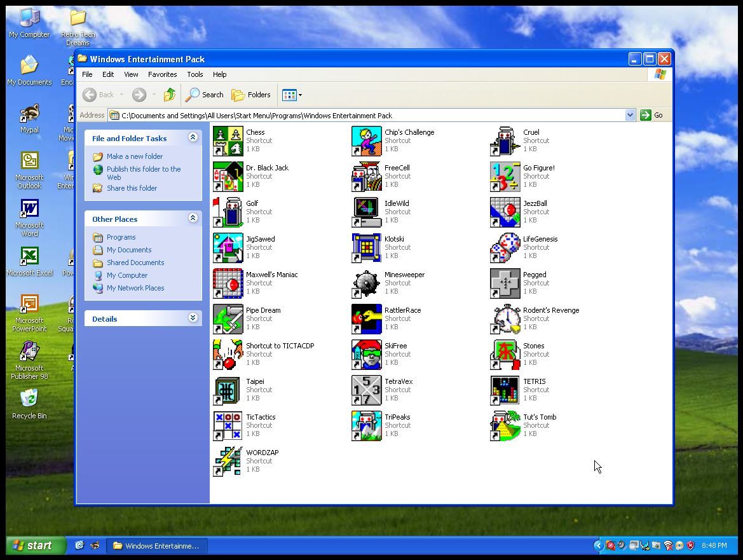The width and height of the screenshot is (743, 560).
Task: Click the TetraVex icon
Action: tap(366, 390)
